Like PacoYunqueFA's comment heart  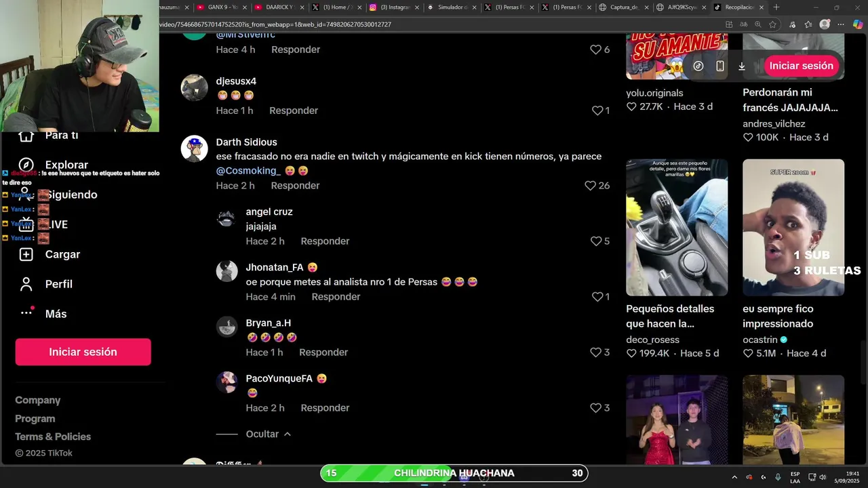pyautogui.click(x=595, y=408)
